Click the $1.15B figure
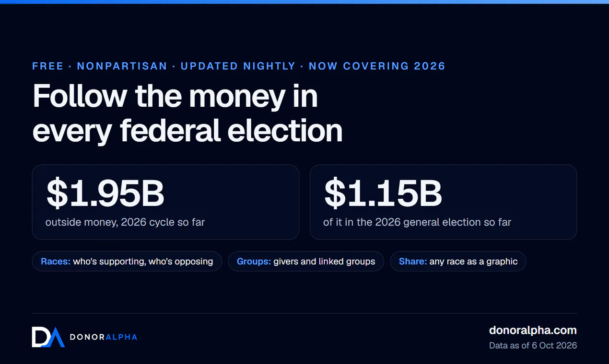The height and width of the screenshot is (364, 609). [383, 193]
